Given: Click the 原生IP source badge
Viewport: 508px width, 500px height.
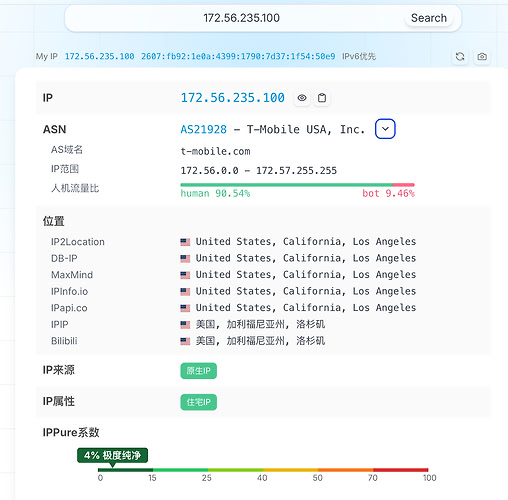Looking at the screenshot, I should point(199,371).
